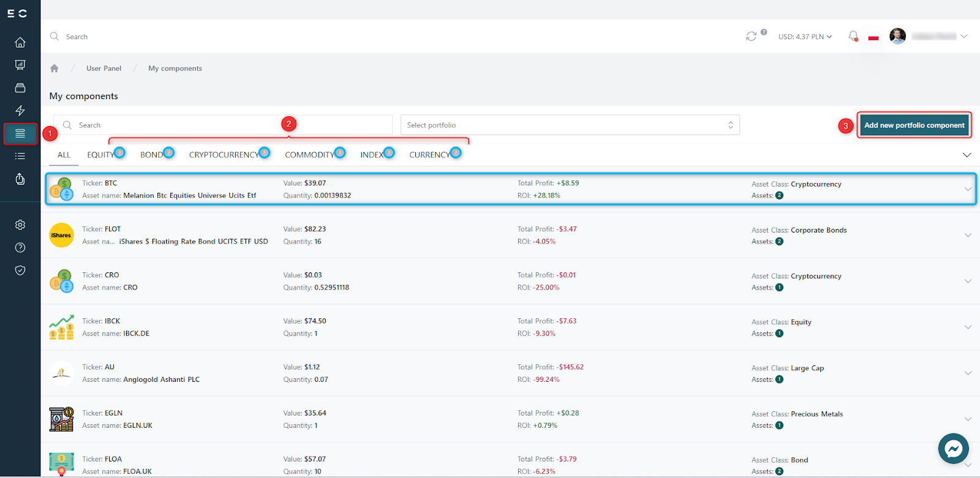Image resolution: width=980 pixels, height=478 pixels.
Task: Open the notifications bell icon
Action: pyautogui.click(x=853, y=36)
